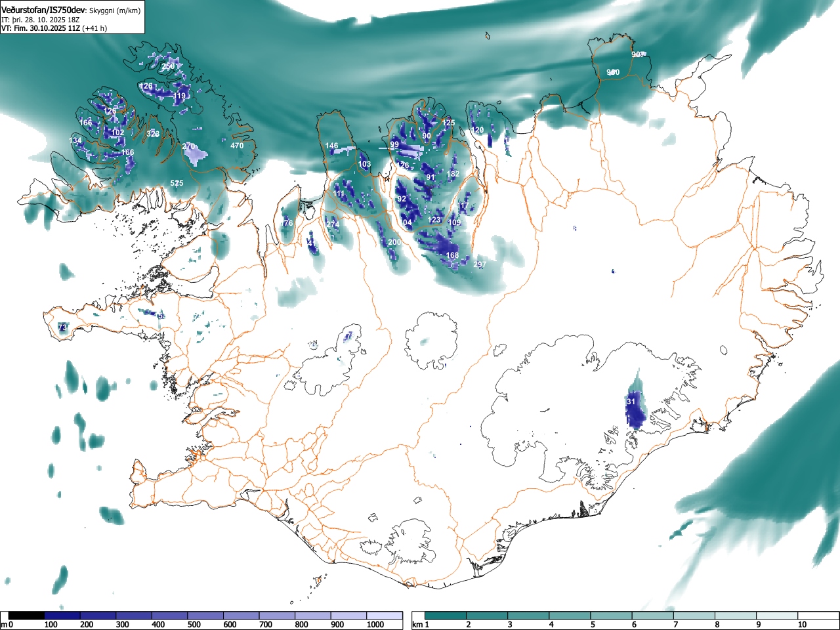This screenshot has height=630, width=840.
Task: Click the visibility value 92 on the map
Action: tap(402, 199)
